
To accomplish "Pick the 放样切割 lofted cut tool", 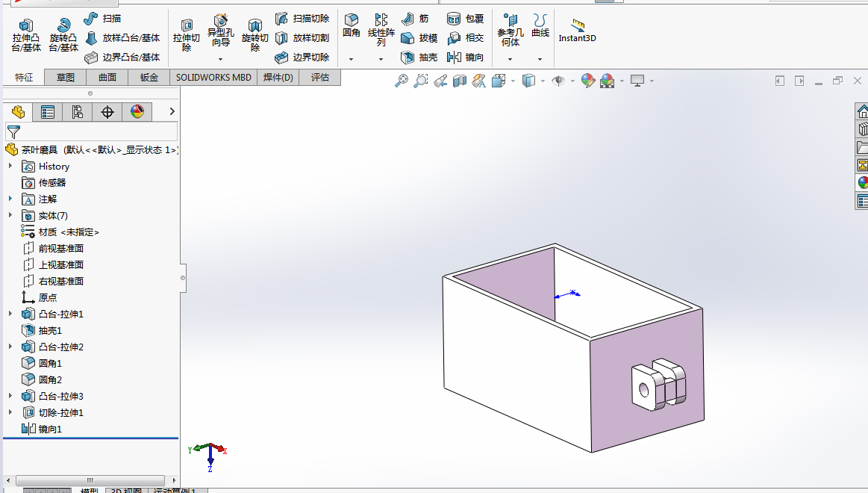I will click(x=302, y=37).
